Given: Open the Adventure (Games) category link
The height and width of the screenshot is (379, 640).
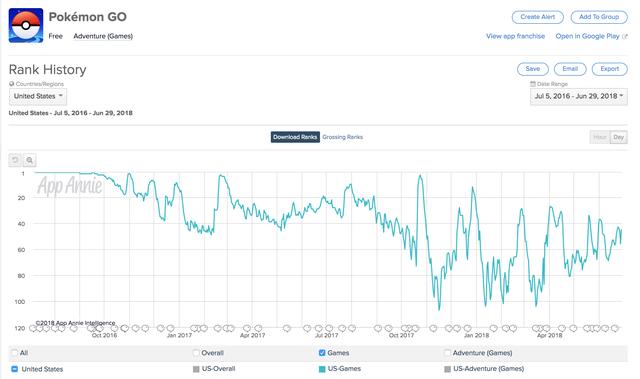Looking at the screenshot, I should coord(103,36).
